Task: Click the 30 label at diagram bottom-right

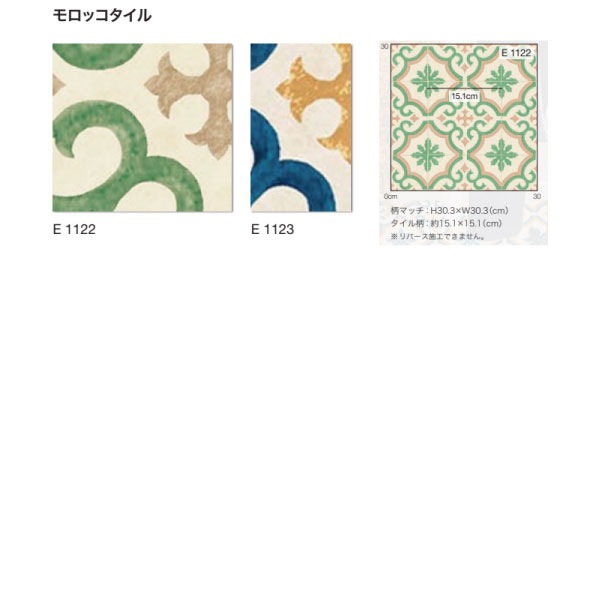Action: tap(537, 196)
